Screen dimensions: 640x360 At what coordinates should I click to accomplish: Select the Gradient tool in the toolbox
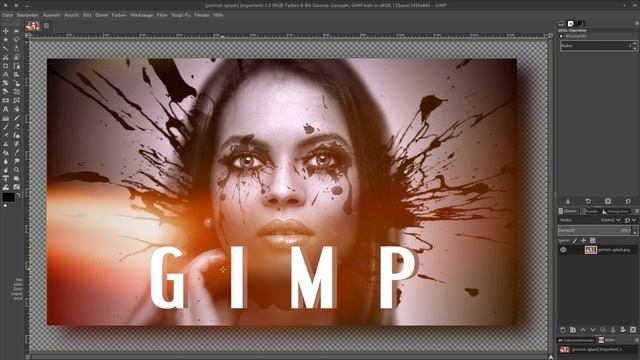[5, 118]
